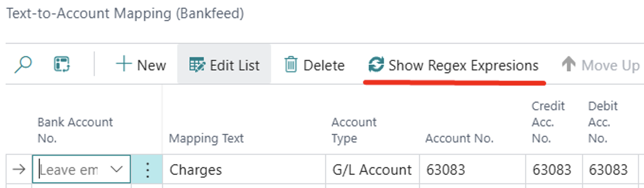Sort by Bank Account No. column header
The height and width of the screenshot is (188, 644).
pyautogui.click(x=75, y=131)
